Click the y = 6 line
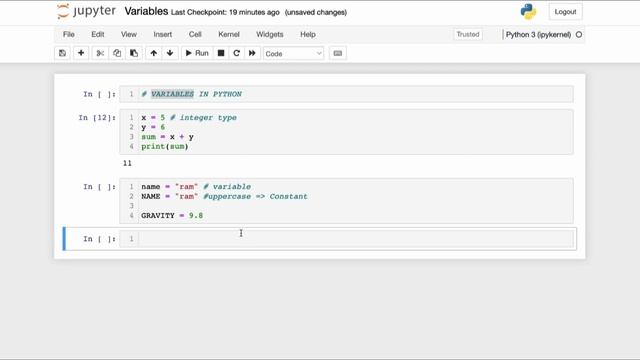This screenshot has height=360, width=640. 153,127
